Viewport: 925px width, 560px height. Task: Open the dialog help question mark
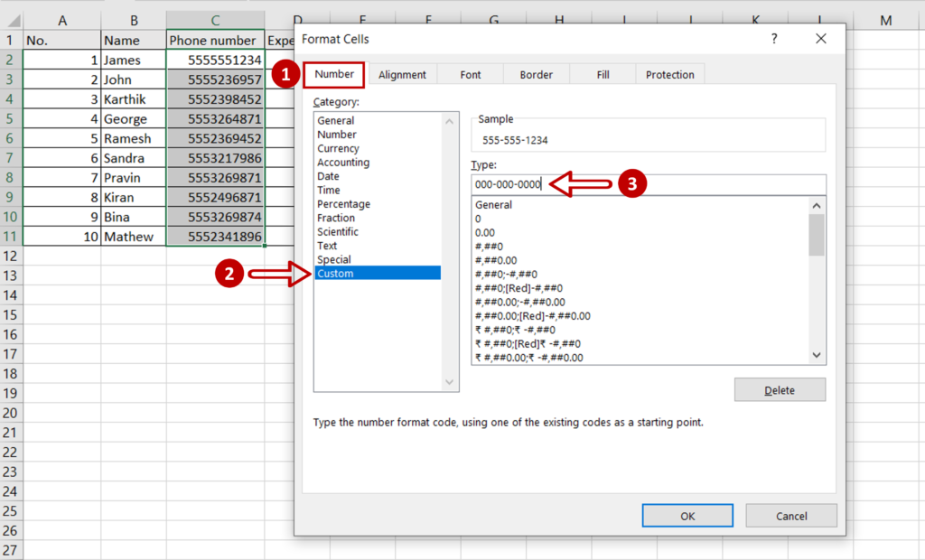click(774, 39)
